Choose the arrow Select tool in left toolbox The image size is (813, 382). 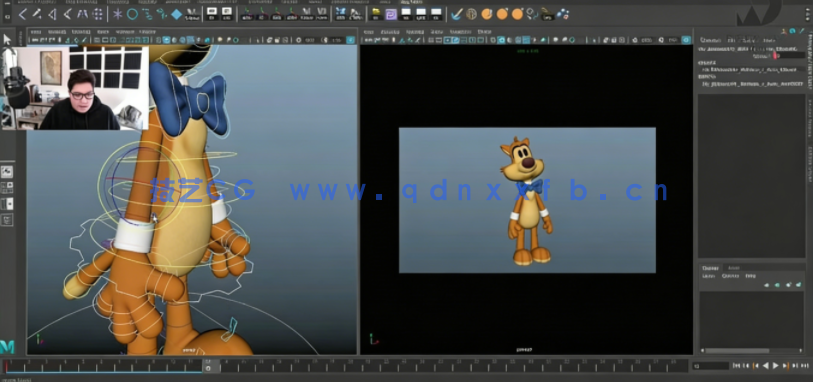click(7, 39)
